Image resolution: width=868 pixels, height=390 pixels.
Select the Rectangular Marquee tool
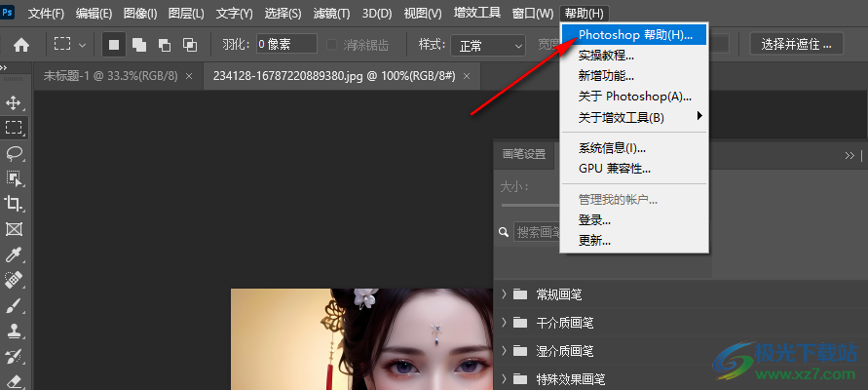[x=14, y=128]
